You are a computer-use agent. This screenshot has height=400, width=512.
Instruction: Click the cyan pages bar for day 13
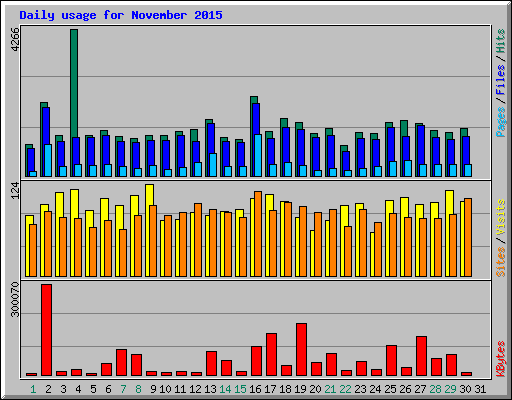[213, 165]
